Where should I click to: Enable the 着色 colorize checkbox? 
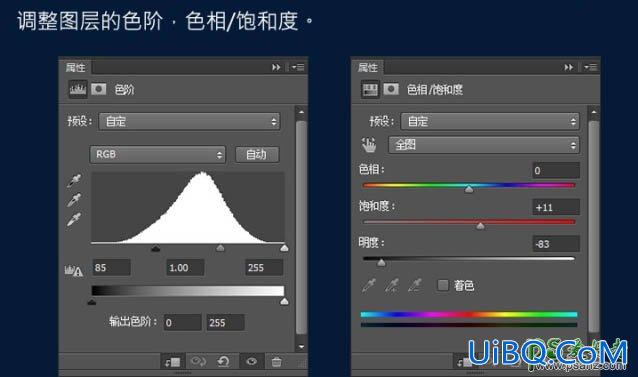click(443, 285)
